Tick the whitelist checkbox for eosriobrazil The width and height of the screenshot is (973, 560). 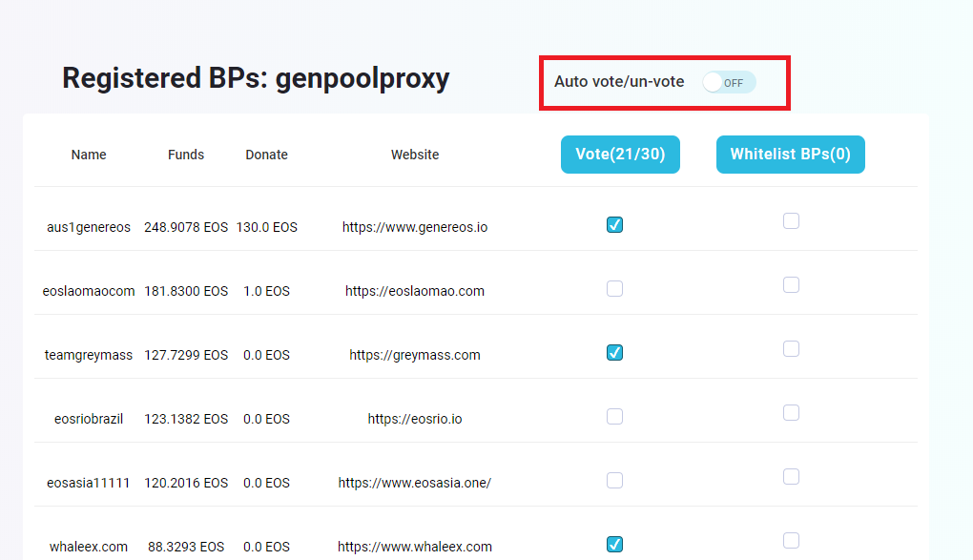click(x=791, y=413)
